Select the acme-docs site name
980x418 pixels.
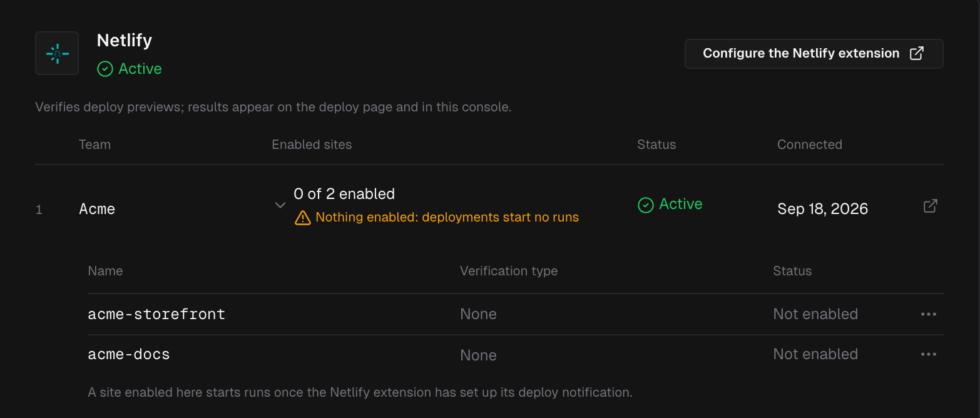click(x=129, y=354)
